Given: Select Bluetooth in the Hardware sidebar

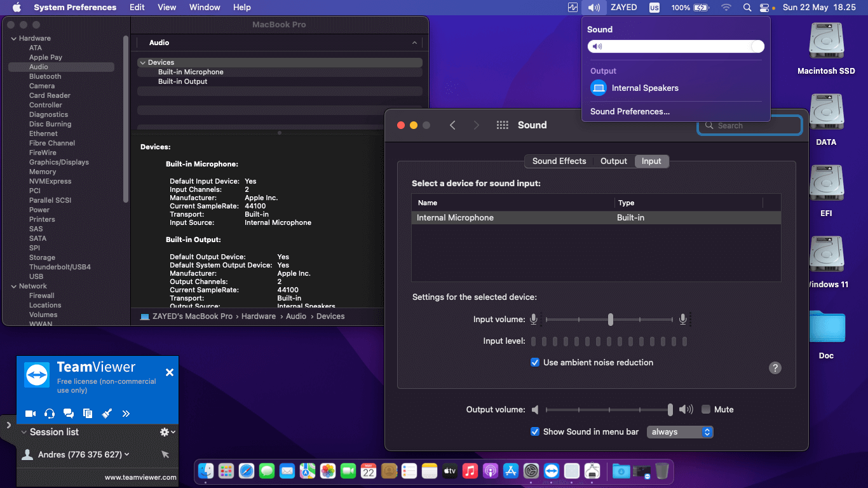Looking at the screenshot, I should click(x=45, y=77).
